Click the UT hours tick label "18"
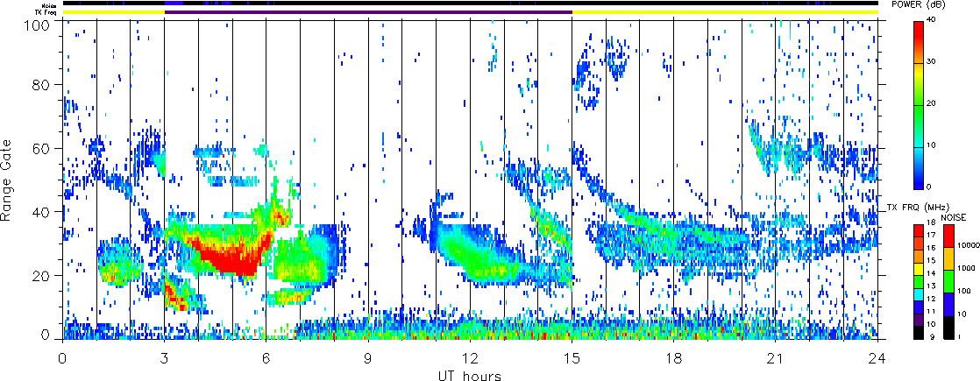Image resolution: width=980 pixels, height=381 pixels. click(674, 358)
